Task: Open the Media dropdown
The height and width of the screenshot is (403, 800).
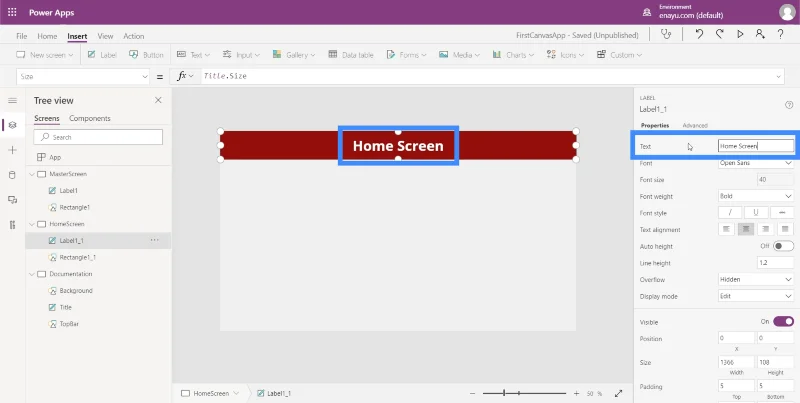Action: click(459, 55)
